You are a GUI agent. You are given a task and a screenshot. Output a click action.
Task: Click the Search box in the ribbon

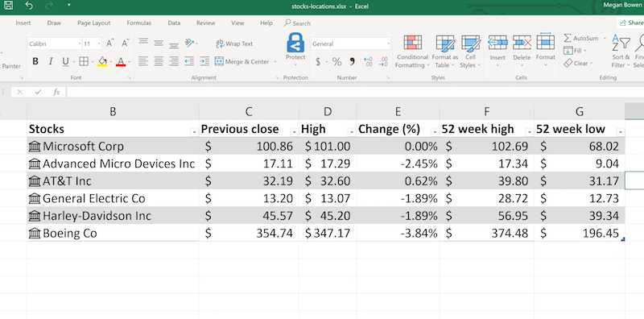coord(297,23)
